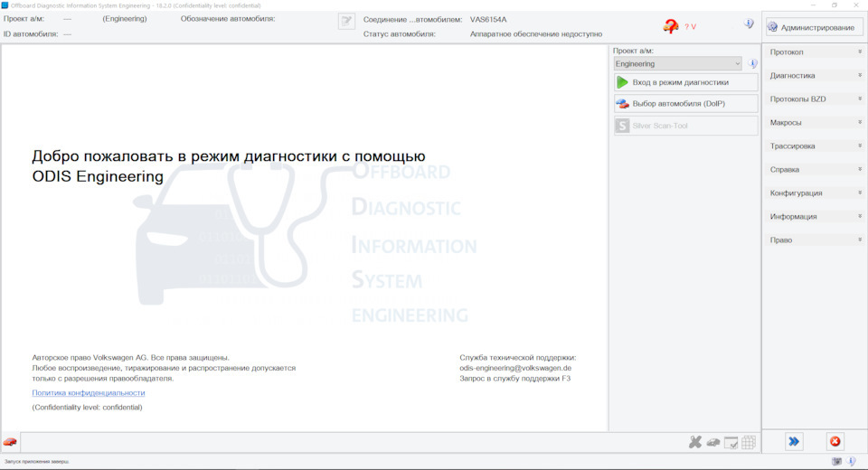
Task: Click the window with checkmark icon
Action: (x=731, y=442)
